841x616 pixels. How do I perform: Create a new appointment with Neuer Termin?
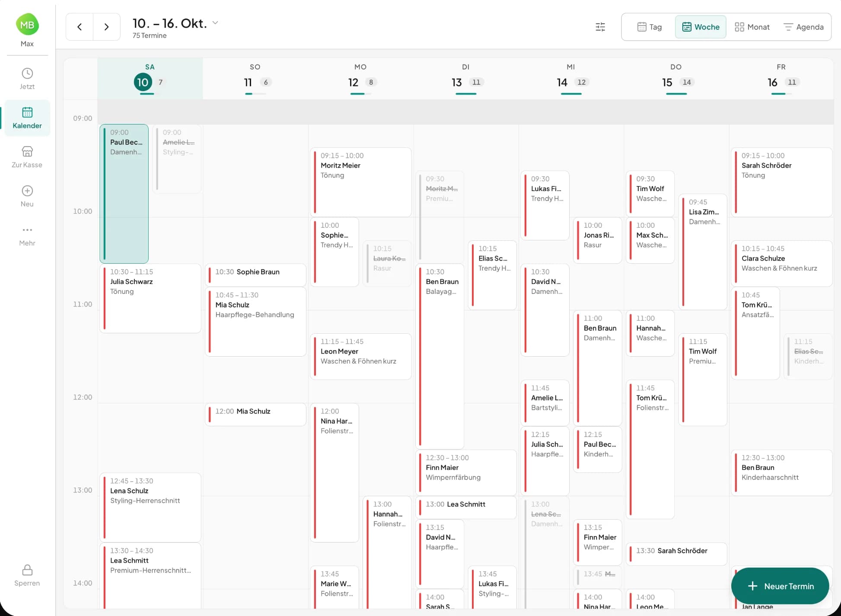point(780,586)
